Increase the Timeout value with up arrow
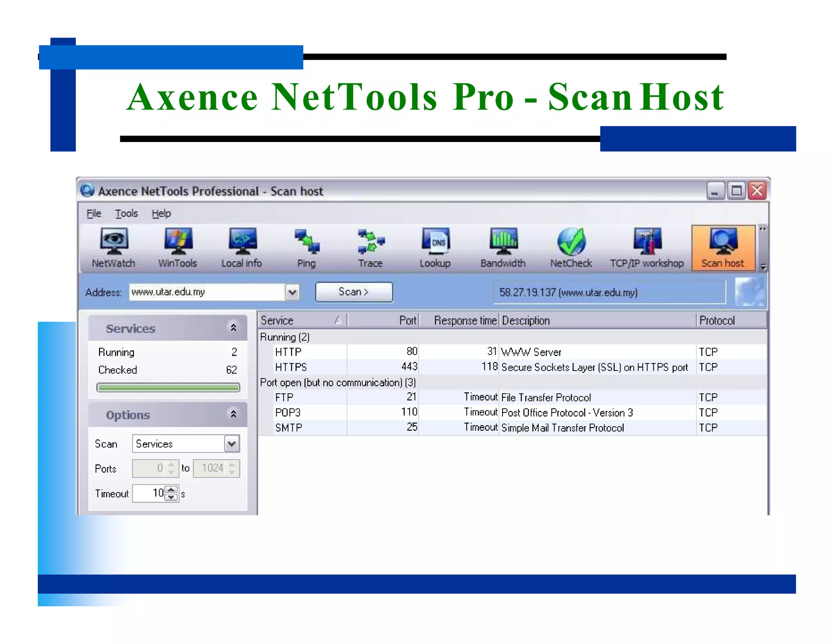The width and height of the screenshot is (834, 644). (171, 489)
